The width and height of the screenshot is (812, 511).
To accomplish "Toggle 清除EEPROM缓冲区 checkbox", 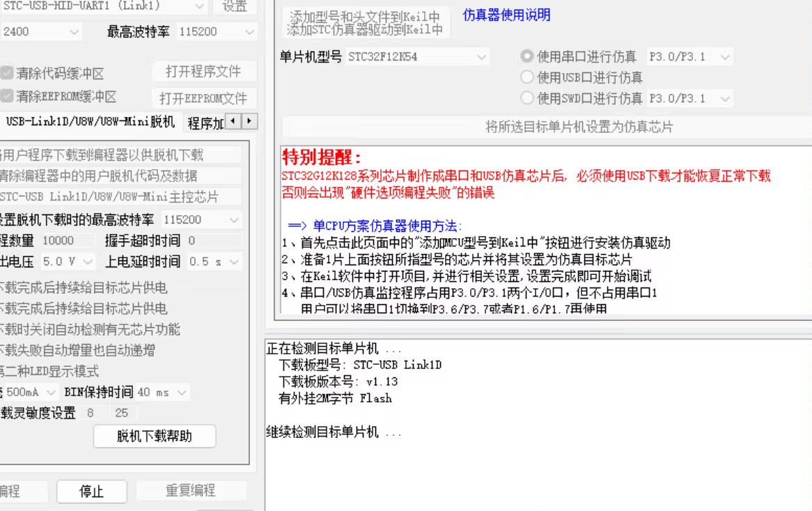I will 7,96.
